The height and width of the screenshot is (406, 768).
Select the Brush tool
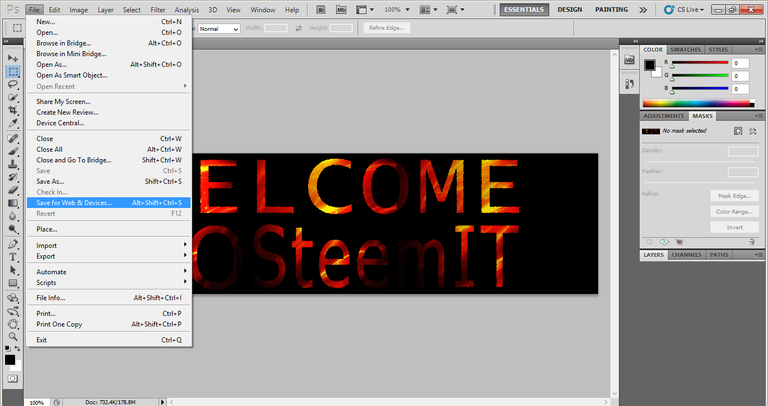pos(13,151)
